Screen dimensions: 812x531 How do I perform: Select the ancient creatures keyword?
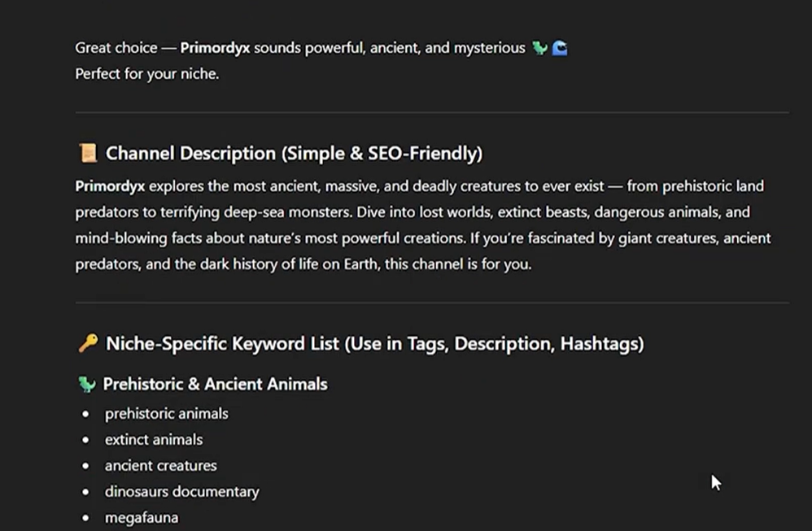[160, 466]
